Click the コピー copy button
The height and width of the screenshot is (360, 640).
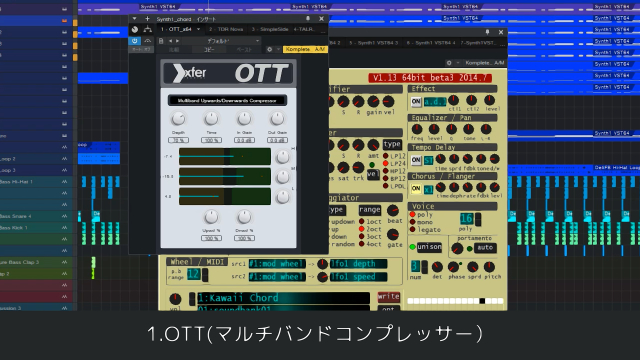click(x=209, y=49)
